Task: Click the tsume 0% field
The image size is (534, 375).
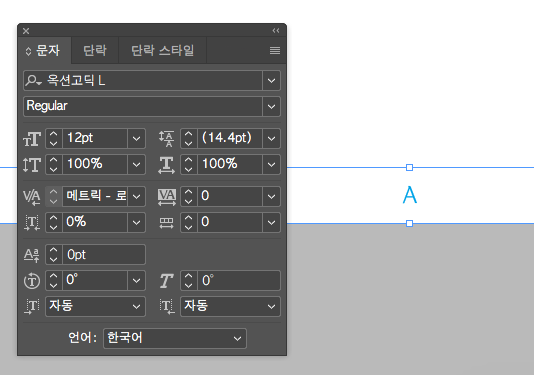Action: click(95, 222)
